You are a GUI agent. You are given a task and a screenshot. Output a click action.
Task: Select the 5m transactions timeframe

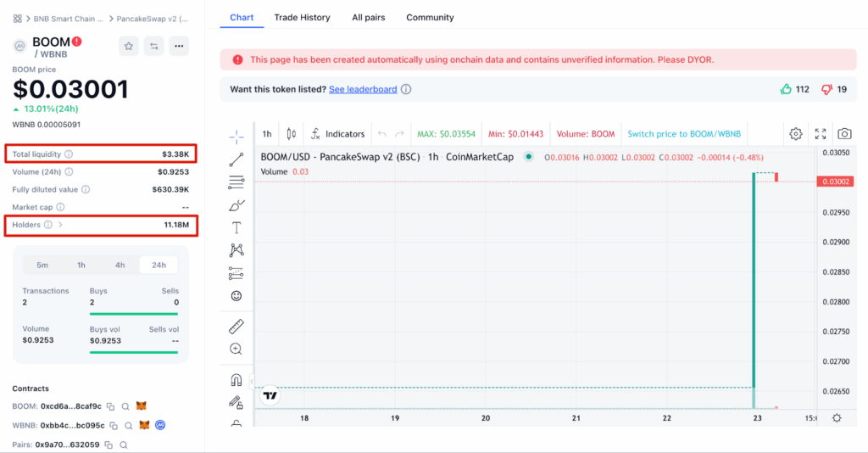tap(42, 265)
